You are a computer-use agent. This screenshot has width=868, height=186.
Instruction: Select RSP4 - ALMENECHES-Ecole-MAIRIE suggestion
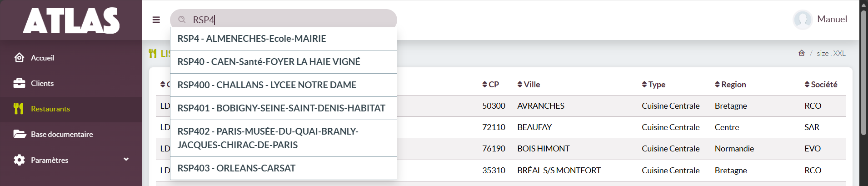click(x=252, y=39)
